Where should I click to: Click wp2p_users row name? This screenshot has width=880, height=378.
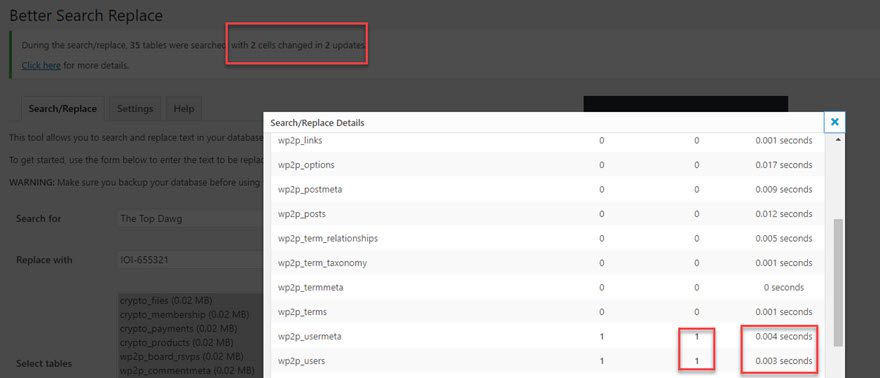point(301,361)
